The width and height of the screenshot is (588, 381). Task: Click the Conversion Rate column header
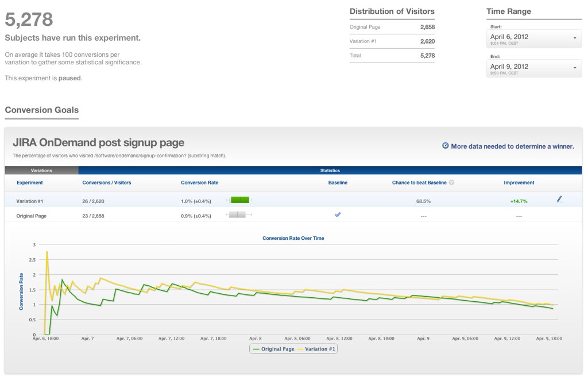click(199, 182)
